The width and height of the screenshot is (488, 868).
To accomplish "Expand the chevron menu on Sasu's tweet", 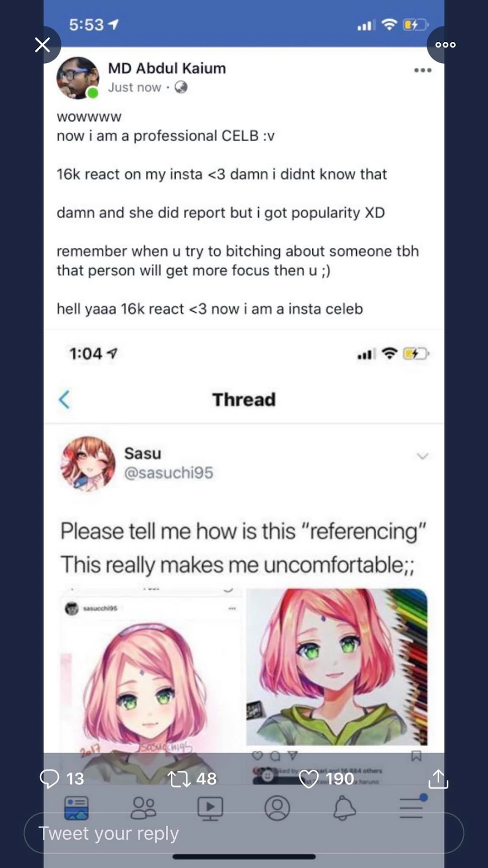I will [422, 456].
